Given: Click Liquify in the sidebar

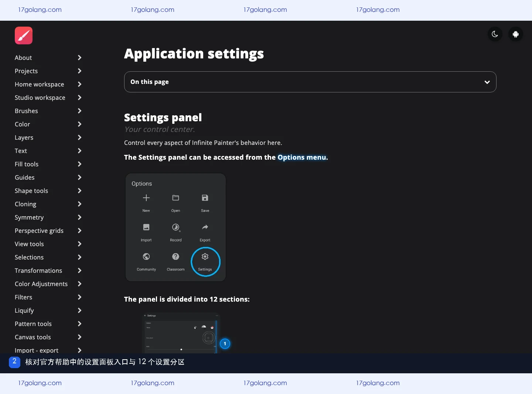Looking at the screenshot, I should [24, 310].
